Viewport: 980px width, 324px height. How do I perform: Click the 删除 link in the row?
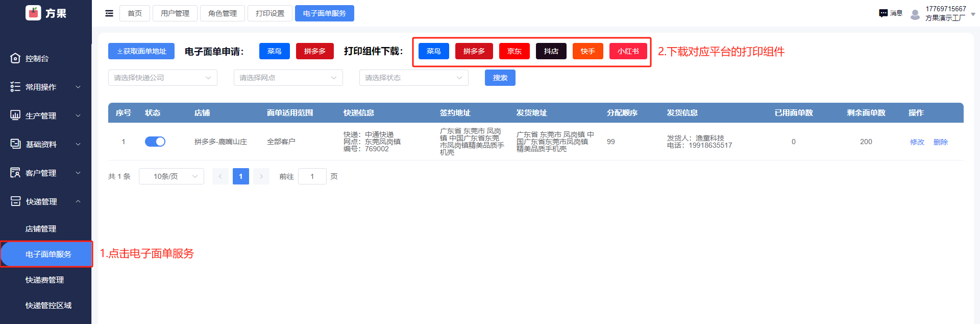point(941,142)
